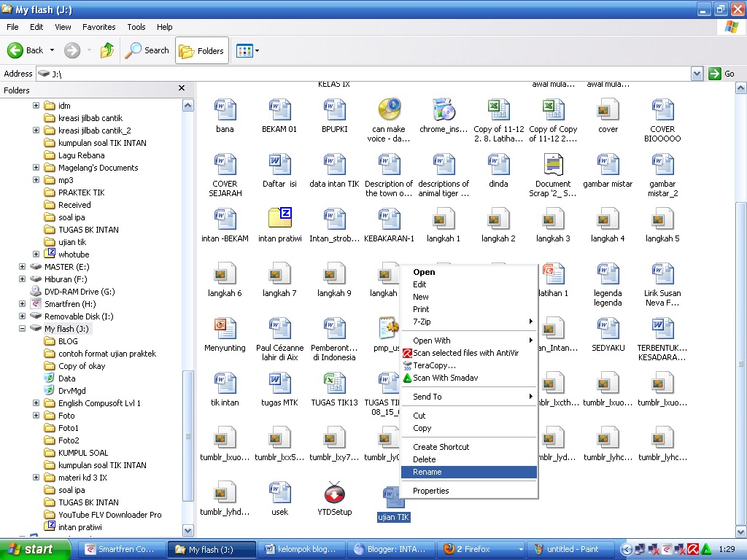Screen dimensions: 747x560
Task: Click the address field showing J:\
Action: pos(363,74)
